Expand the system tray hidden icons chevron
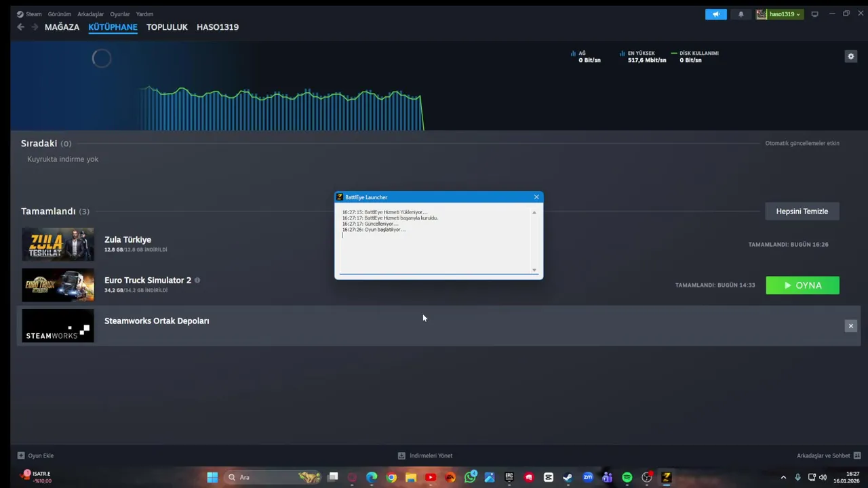 [783, 477]
